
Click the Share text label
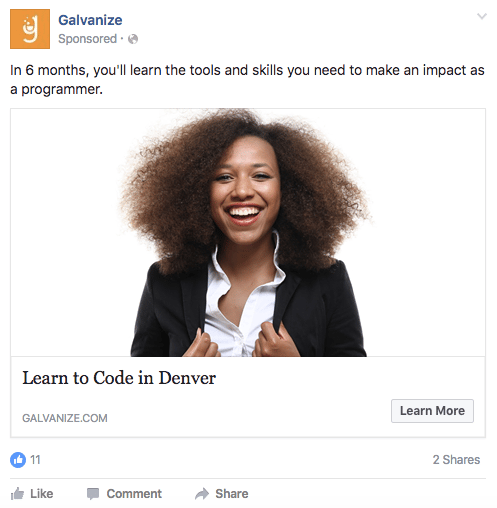232,494
